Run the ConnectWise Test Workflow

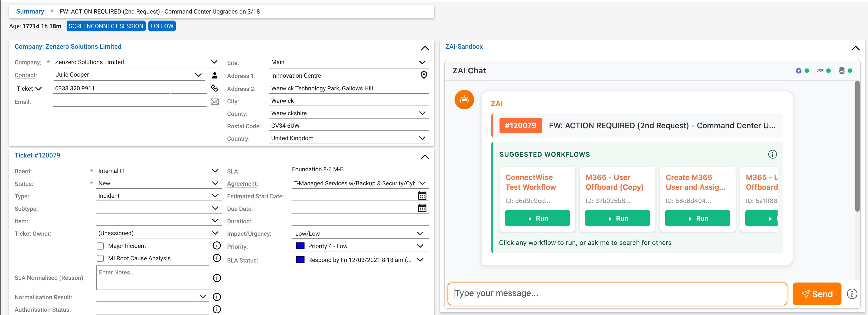537,218
